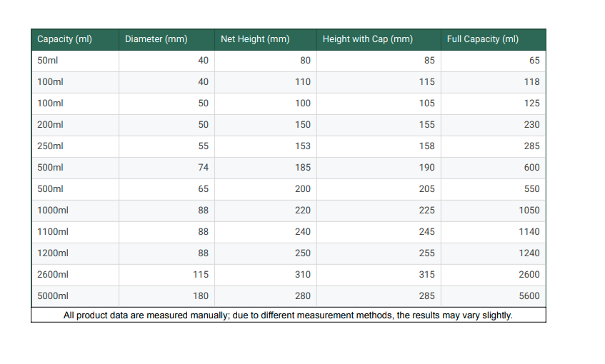Select the diameter value 180
This screenshot has width=605, height=364.
click(201, 296)
